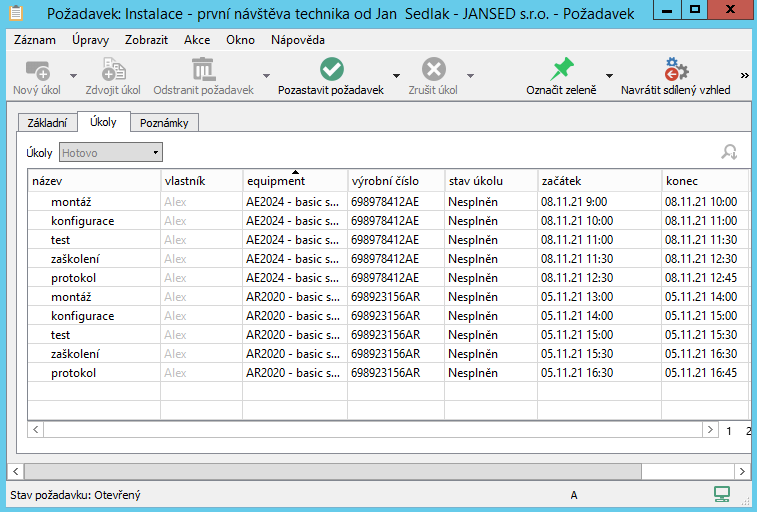The image size is (757, 512).
Task: Click Navrátit sdílený vzhled icon
Action: pos(676,70)
